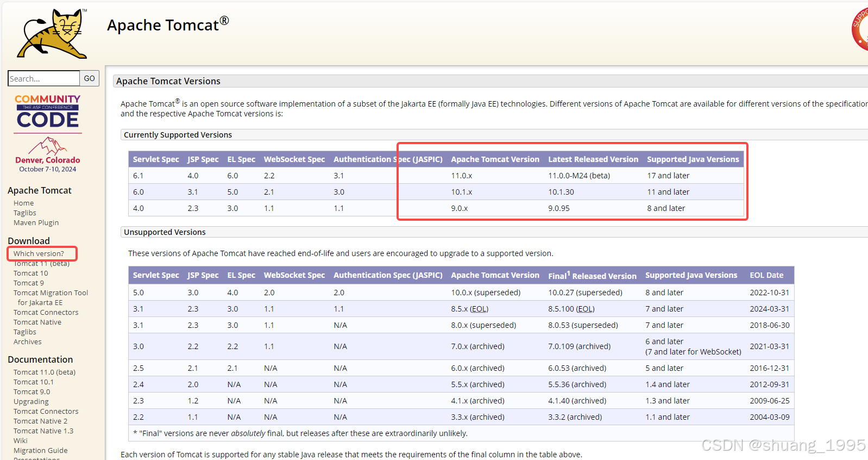The image size is (868, 460).
Task: Click the Latest Released Version column header
Action: click(x=593, y=159)
